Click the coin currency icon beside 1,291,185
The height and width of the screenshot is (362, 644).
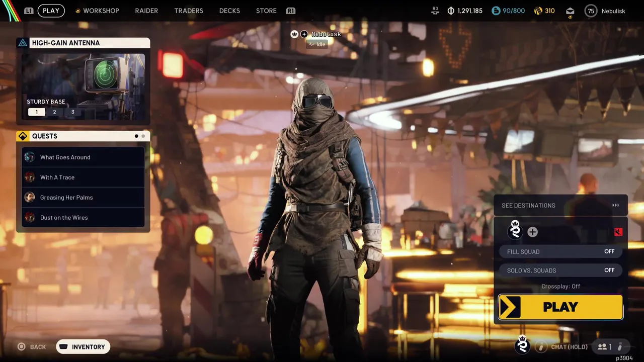(x=451, y=11)
